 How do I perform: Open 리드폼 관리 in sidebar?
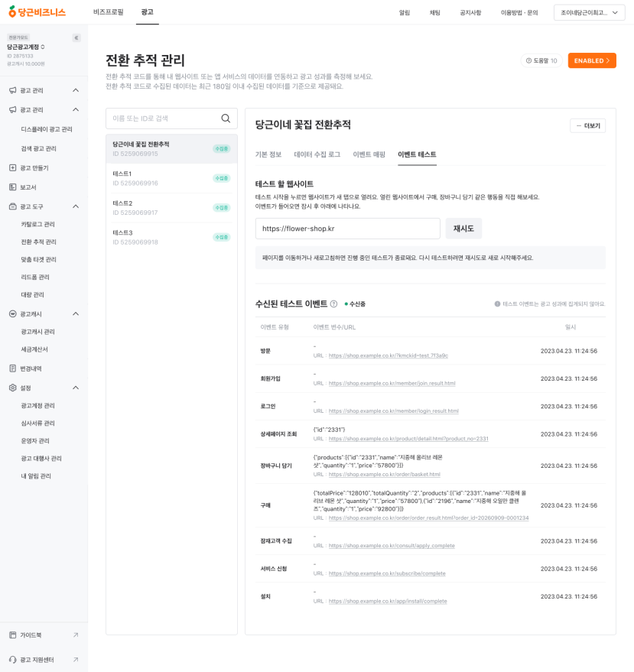(x=35, y=277)
